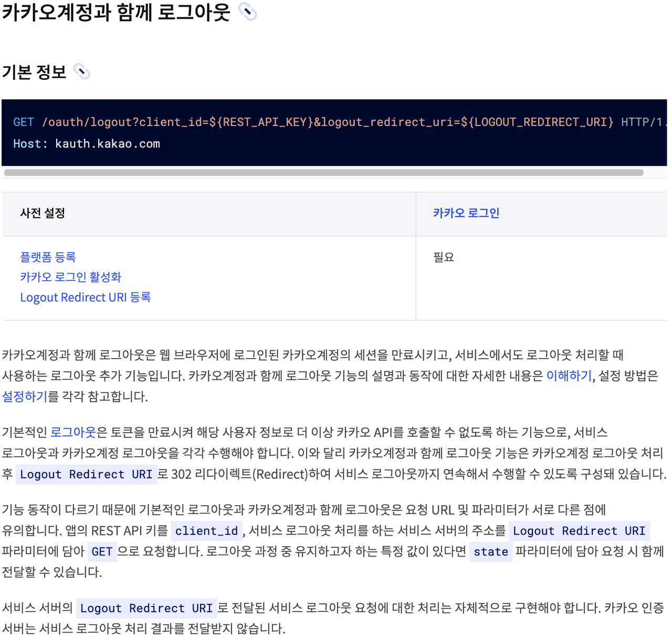Click the inline 'GET' code label in paragraph
Viewport: 672px width, 638px height.
(102, 552)
